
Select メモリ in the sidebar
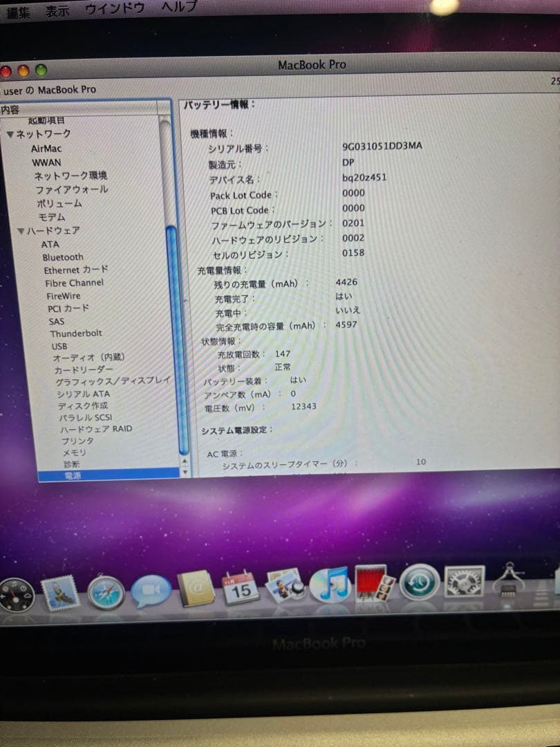point(74,452)
